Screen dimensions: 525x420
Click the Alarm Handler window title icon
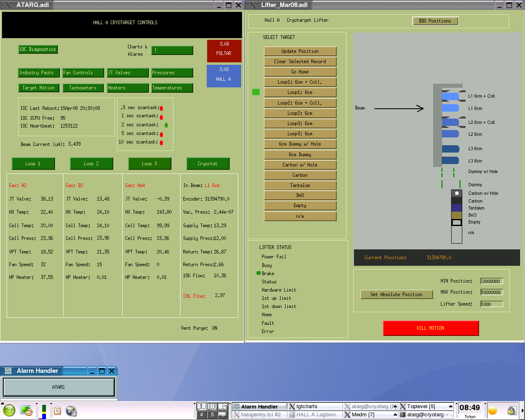(x=8, y=371)
